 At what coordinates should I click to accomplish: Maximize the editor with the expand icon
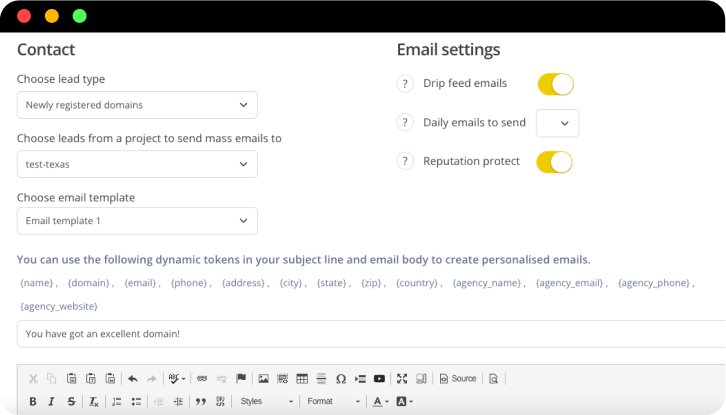402,379
